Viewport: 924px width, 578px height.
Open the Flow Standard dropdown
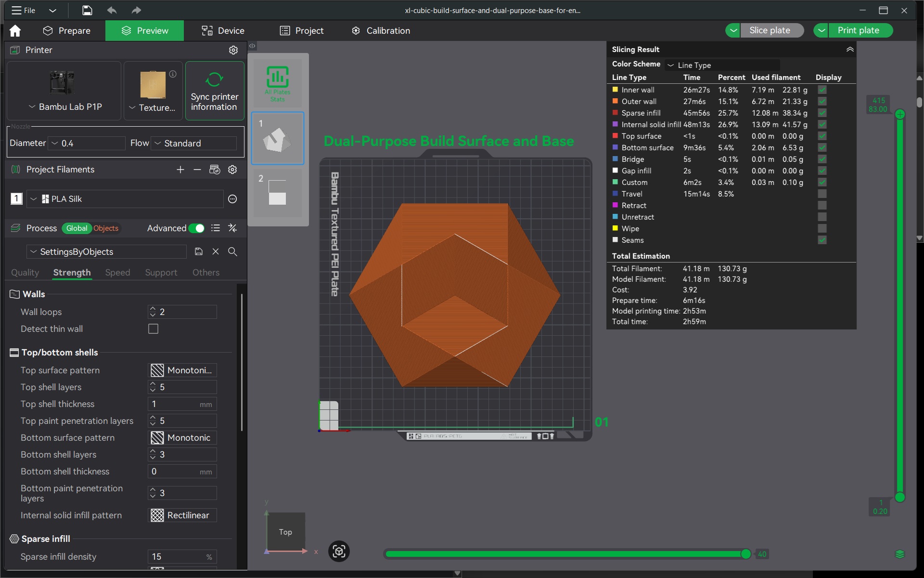[x=194, y=143]
